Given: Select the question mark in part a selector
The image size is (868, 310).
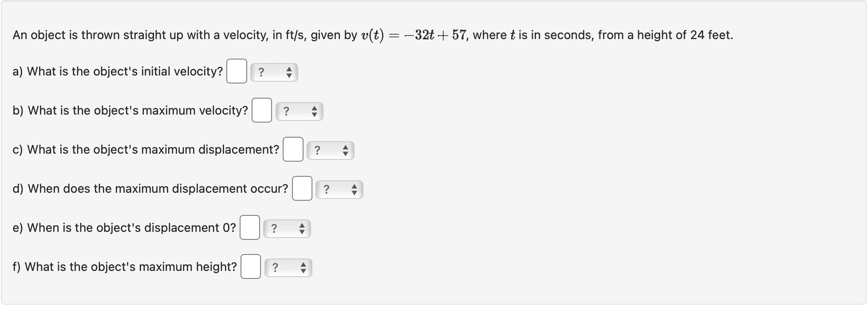Looking at the screenshot, I should click(x=262, y=72).
